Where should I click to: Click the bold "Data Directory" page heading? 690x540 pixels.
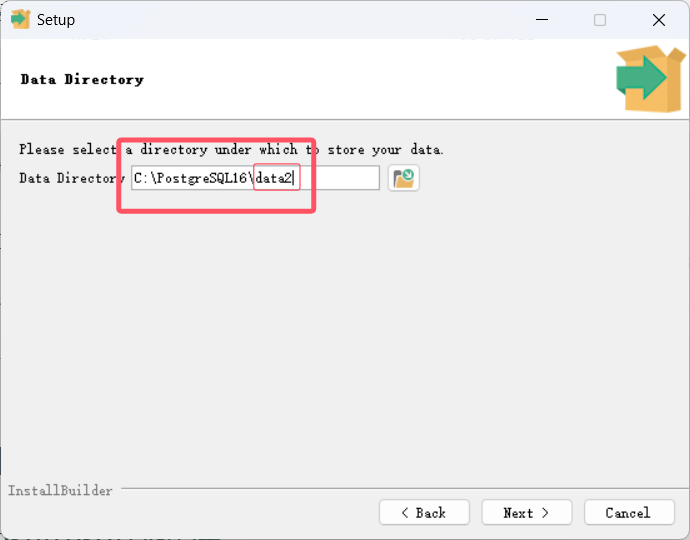82,79
